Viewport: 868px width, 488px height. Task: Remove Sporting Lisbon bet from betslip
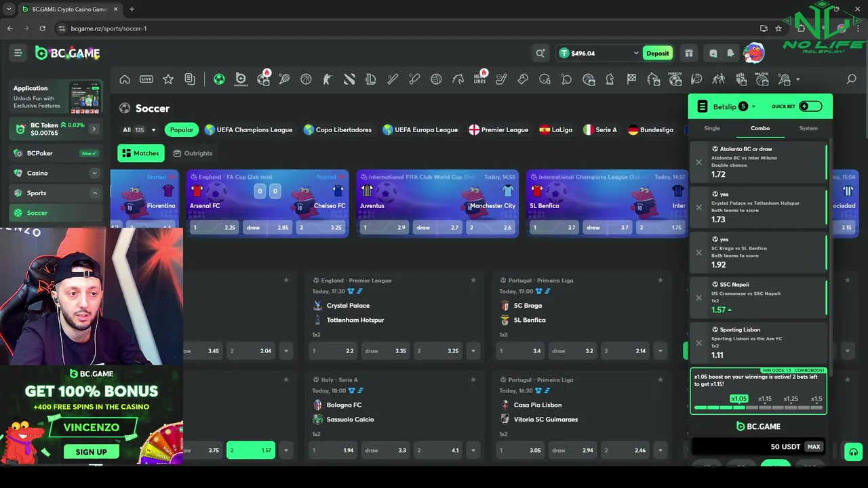point(699,343)
